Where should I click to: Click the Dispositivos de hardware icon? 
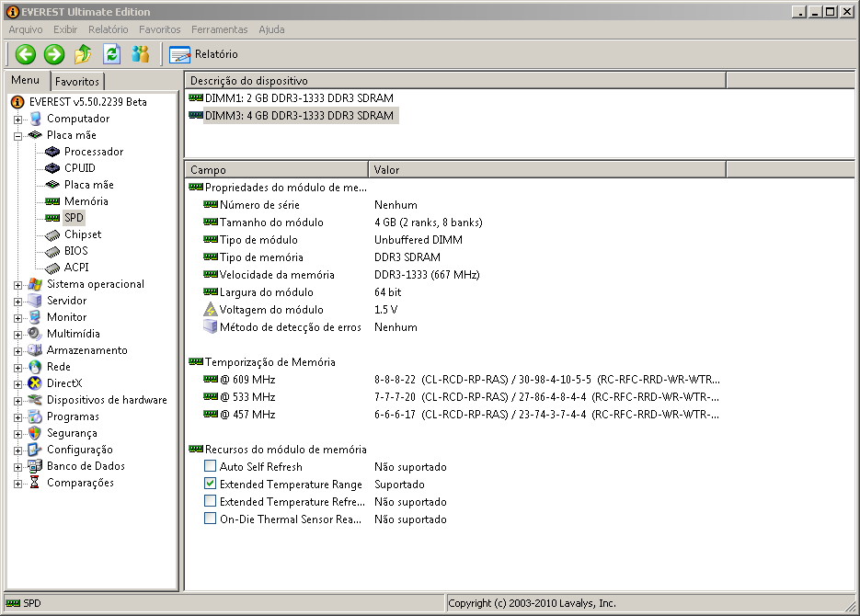point(35,400)
